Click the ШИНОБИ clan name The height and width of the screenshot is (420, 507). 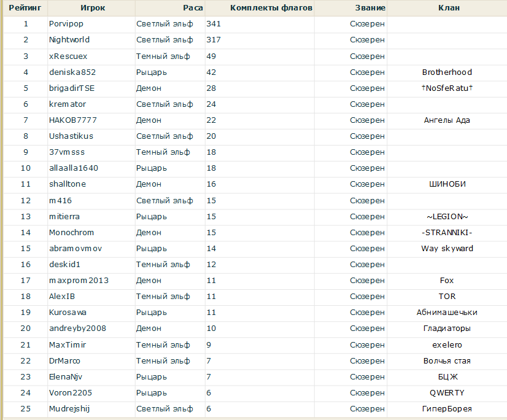pyautogui.click(x=447, y=184)
